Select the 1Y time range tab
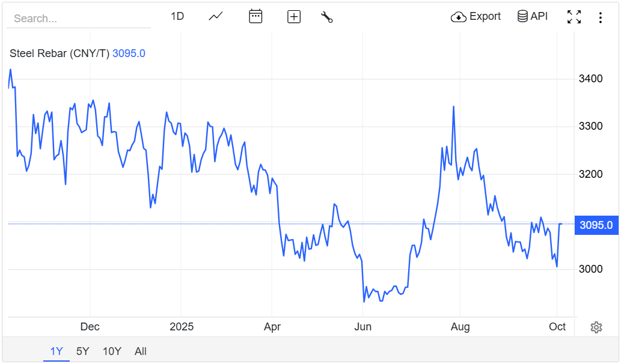 click(x=56, y=351)
